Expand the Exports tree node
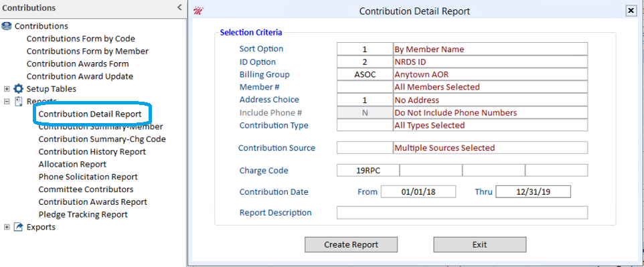The height and width of the screenshot is (267, 644). point(7,227)
